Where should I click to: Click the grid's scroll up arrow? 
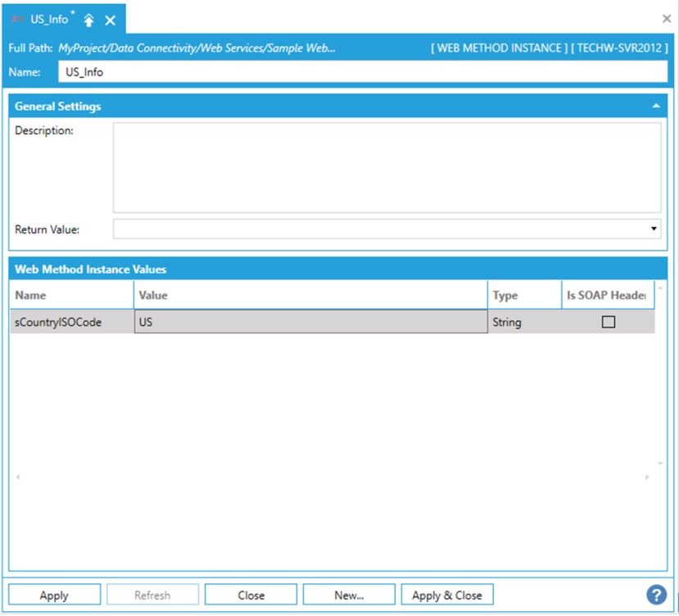[660, 288]
